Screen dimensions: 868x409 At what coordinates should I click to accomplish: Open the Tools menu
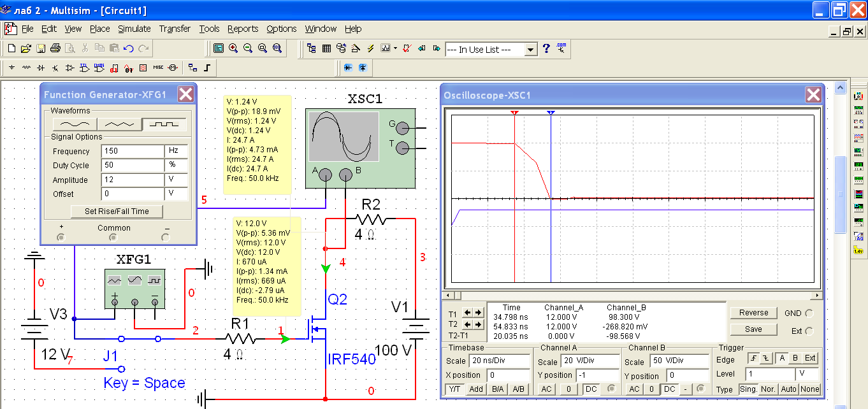coord(209,29)
